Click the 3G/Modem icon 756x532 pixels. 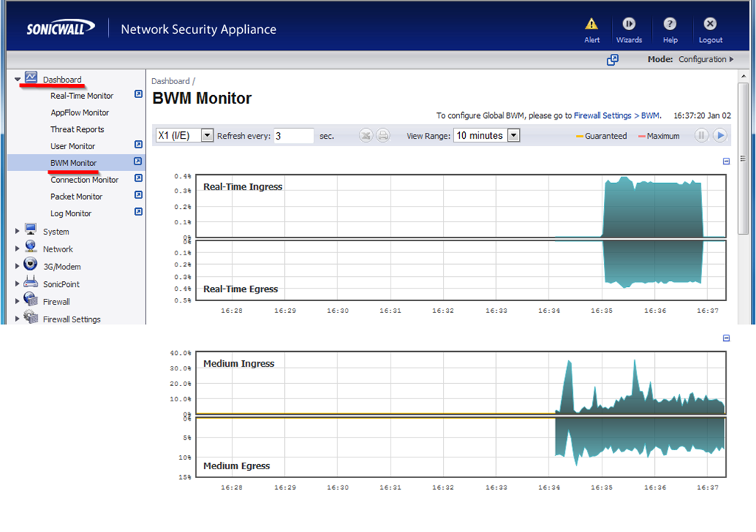pos(30,263)
